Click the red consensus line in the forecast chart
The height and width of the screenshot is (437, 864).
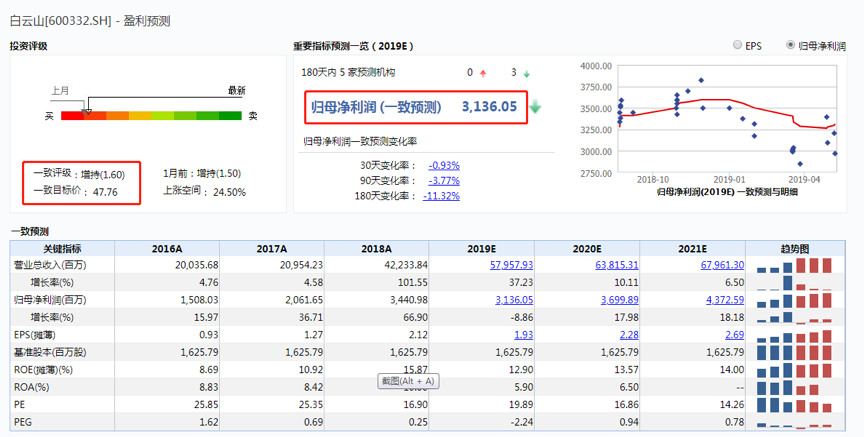point(700,100)
